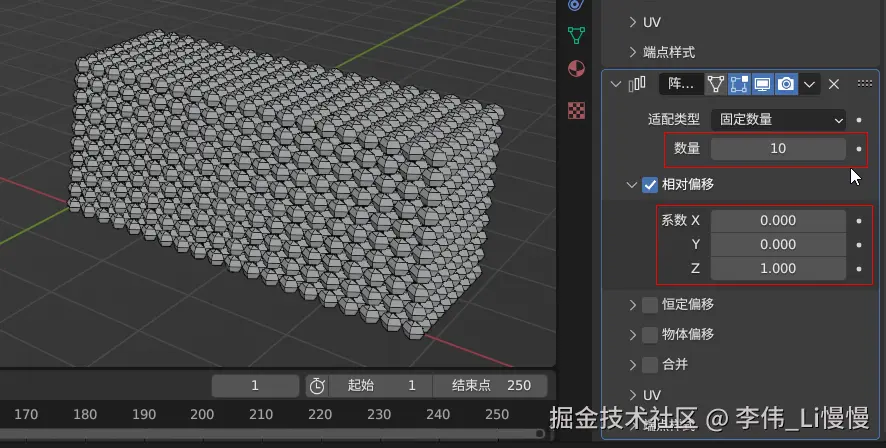This screenshot has height=448, width=886.
Task: Collapse the array modifier panel
Action: [615, 84]
